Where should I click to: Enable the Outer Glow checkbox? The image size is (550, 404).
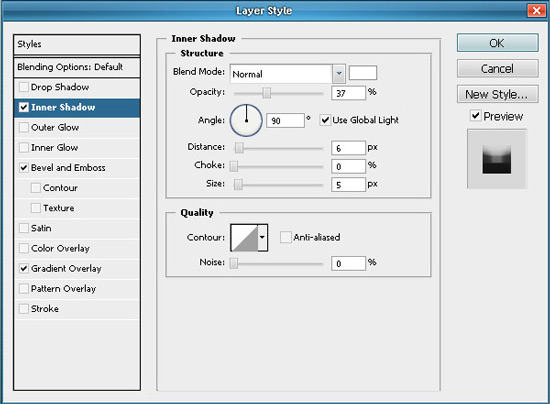click(24, 127)
